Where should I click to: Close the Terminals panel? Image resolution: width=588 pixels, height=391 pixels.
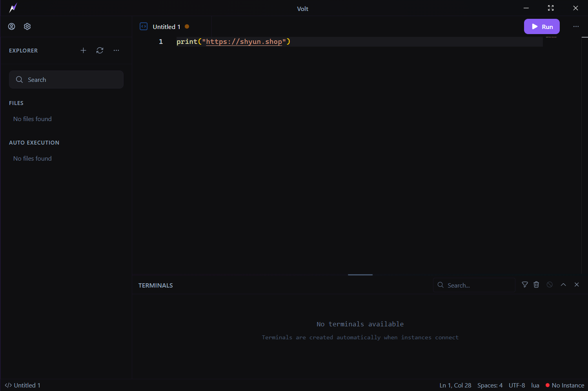[x=577, y=285]
